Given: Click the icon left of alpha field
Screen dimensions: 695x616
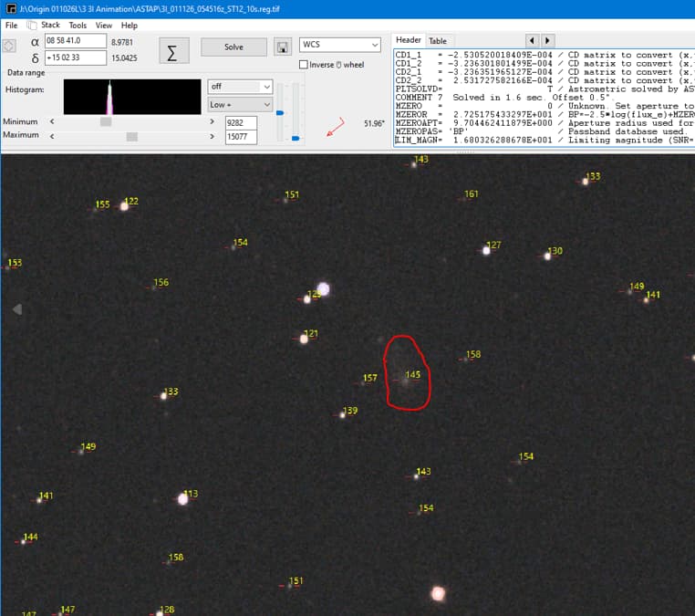Looking at the screenshot, I should pyautogui.click(x=9, y=46).
